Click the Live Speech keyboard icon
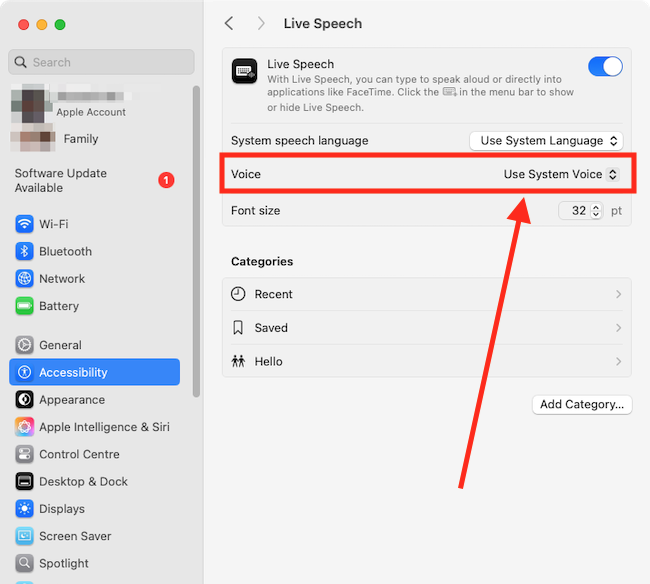650x584 pixels. pos(245,71)
